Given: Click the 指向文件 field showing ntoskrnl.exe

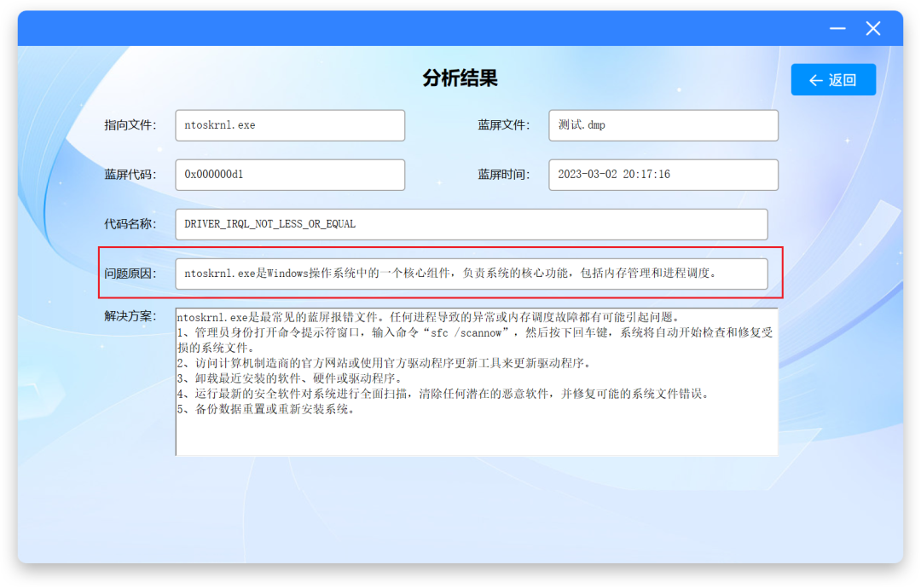Looking at the screenshot, I should coord(290,125).
